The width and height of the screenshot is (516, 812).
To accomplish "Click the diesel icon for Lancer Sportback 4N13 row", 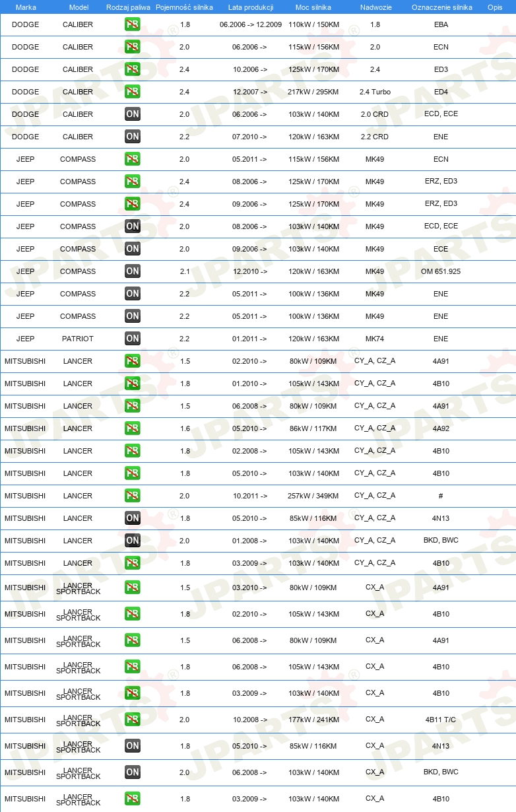I will coord(133,746).
